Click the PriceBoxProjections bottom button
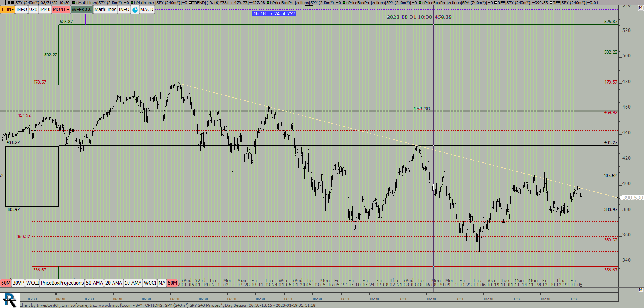This screenshot has width=644, height=308. point(62,283)
